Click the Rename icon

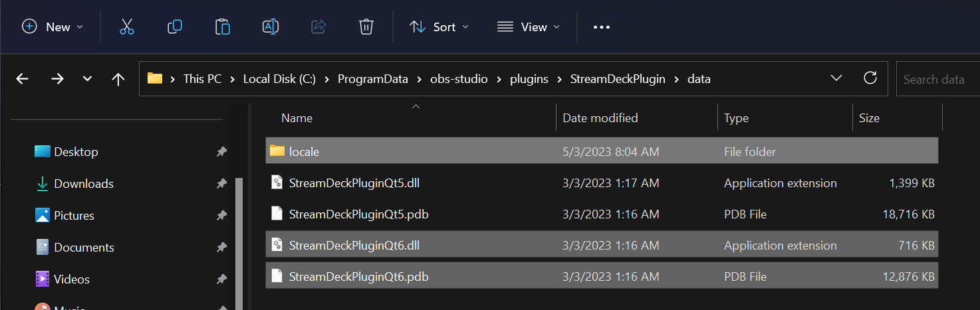click(x=271, y=27)
